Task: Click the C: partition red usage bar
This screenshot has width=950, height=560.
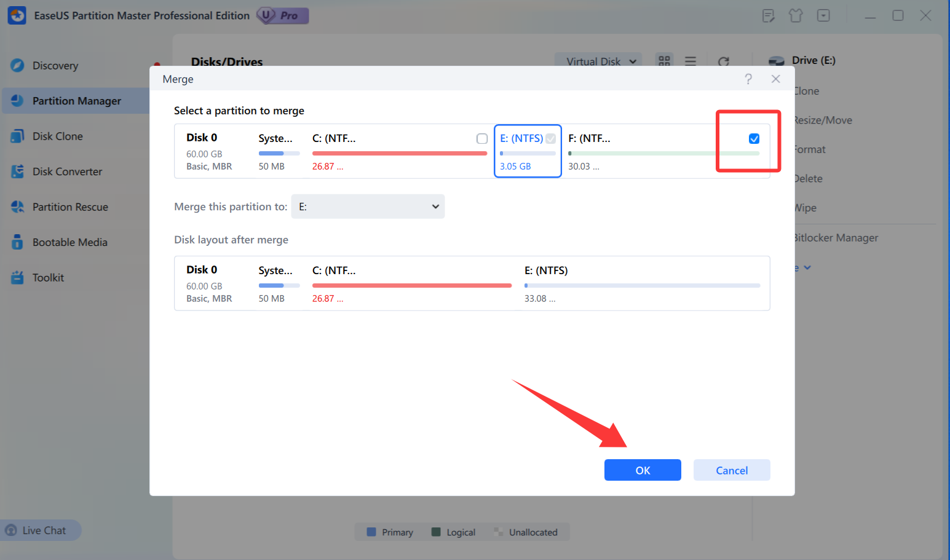Action: [400, 153]
